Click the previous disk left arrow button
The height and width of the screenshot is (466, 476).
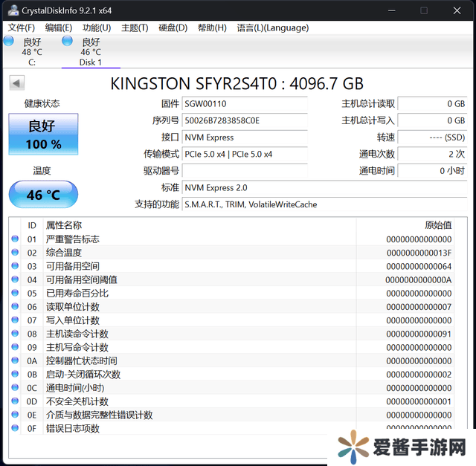click(16, 83)
